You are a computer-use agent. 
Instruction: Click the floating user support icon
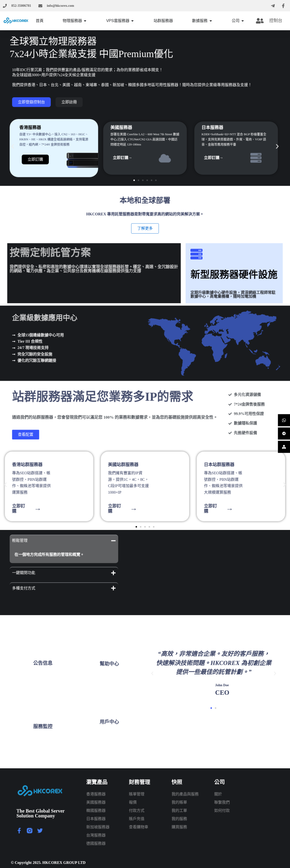point(284,447)
